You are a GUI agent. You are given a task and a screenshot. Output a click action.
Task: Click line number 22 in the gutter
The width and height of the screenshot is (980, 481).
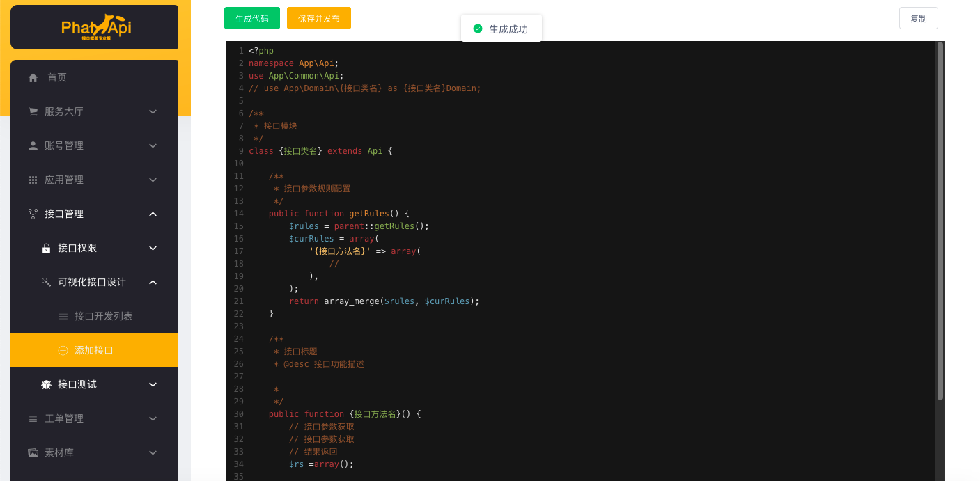click(x=238, y=314)
